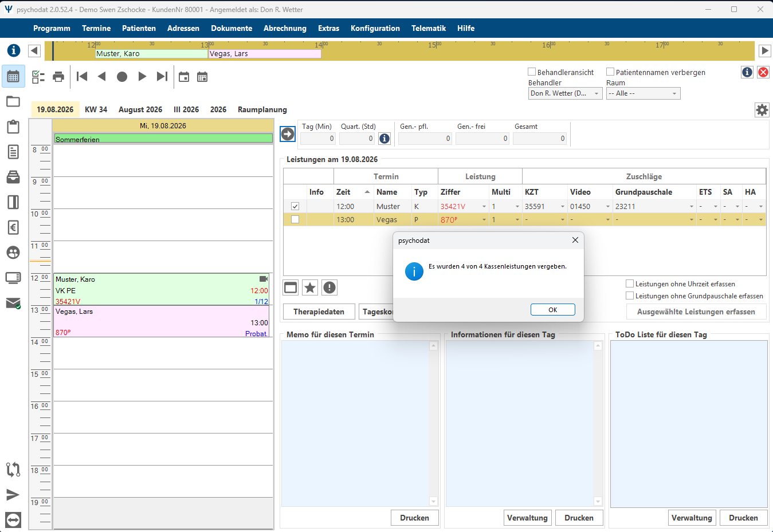
Task: Open the Abrechnung menu
Action: (285, 28)
